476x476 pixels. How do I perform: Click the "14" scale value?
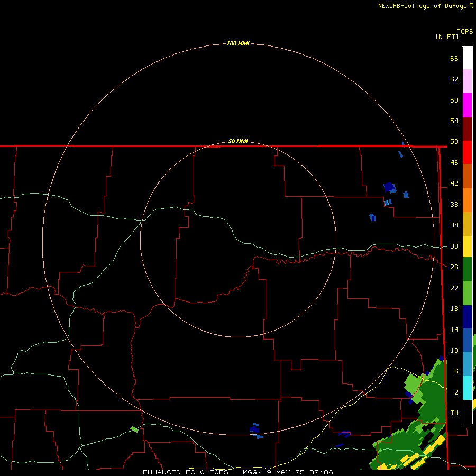(454, 329)
